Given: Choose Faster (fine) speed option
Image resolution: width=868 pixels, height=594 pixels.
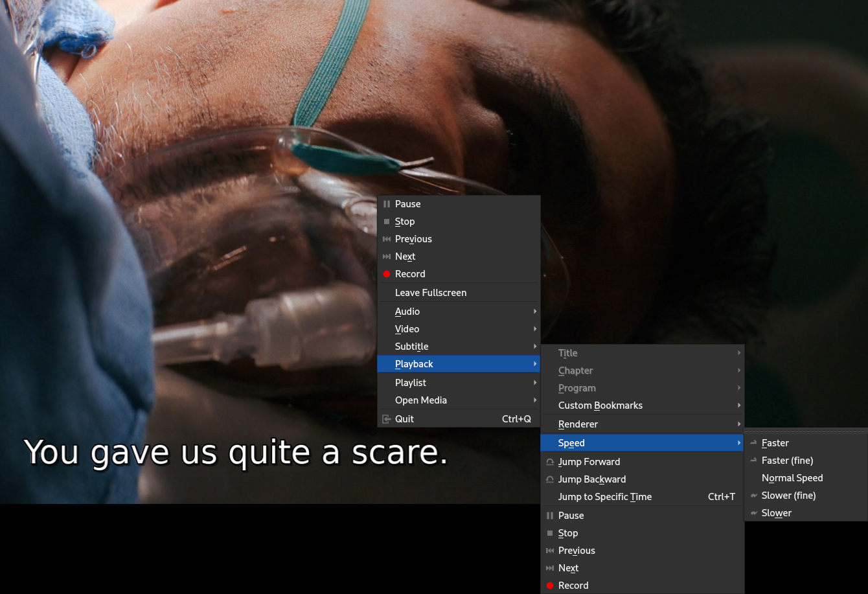Looking at the screenshot, I should (x=806, y=461).
